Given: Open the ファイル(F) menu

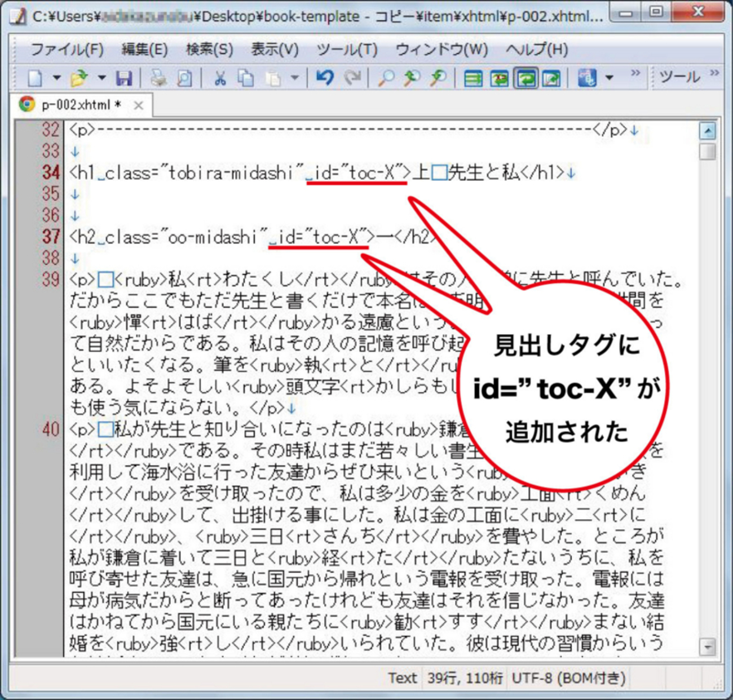Looking at the screenshot, I should (67, 50).
